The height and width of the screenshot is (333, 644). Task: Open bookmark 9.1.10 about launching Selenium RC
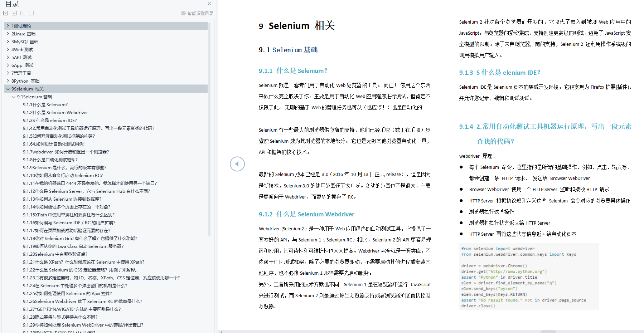click(x=63, y=175)
